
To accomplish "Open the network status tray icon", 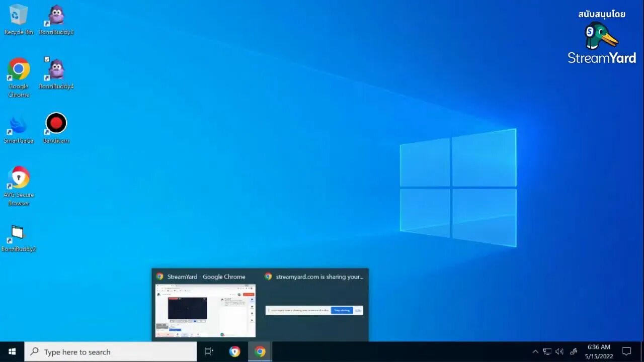I will 547,352.
